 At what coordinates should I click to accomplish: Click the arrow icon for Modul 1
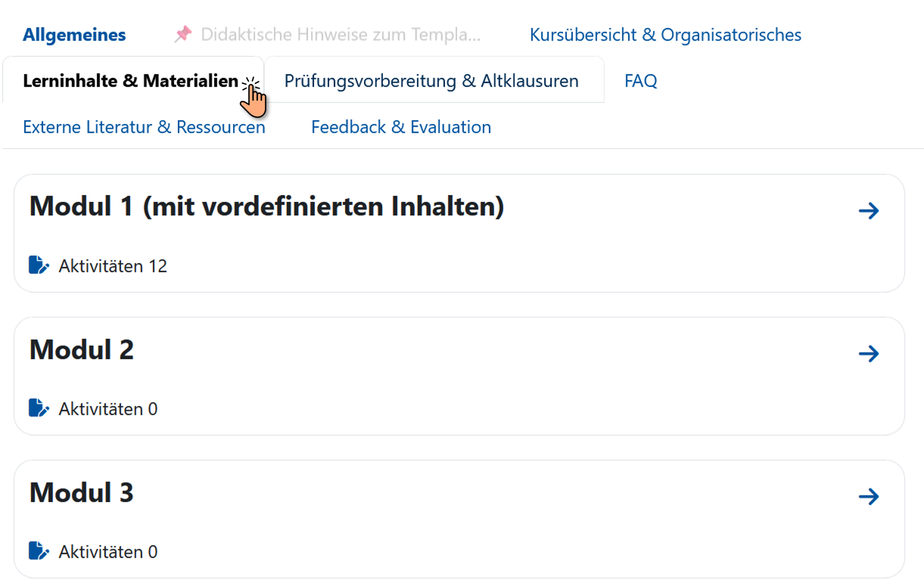(x=868, y=211)
